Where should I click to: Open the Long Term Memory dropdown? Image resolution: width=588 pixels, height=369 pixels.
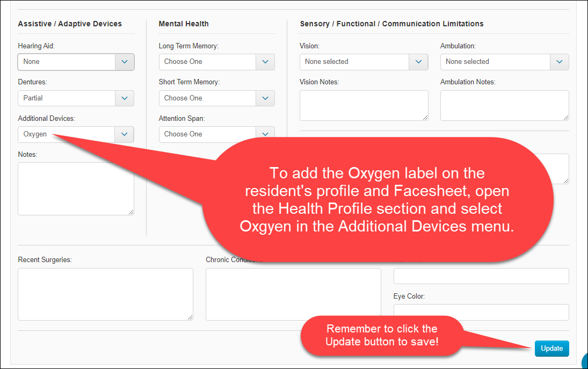pyautogui.click(x=217, y=62)
